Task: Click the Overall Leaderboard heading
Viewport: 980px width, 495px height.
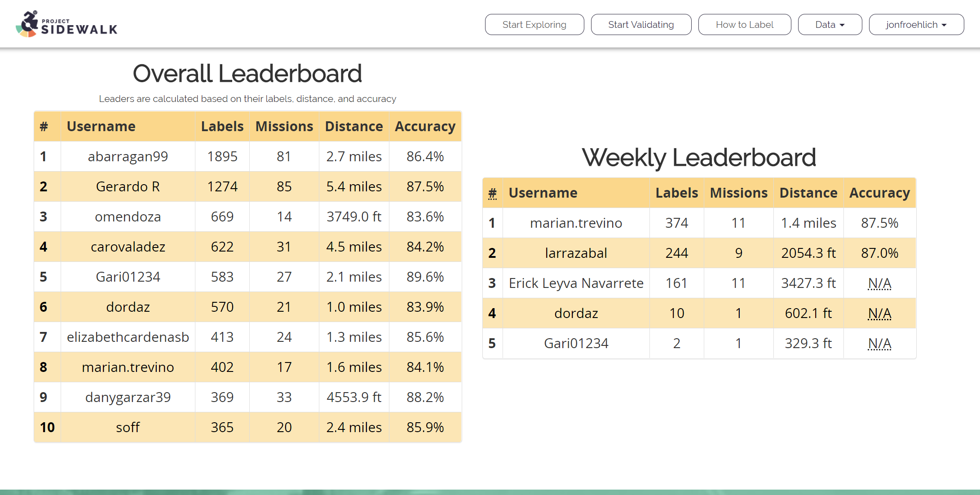Action: pyautogui.click(x=247, y=73)
